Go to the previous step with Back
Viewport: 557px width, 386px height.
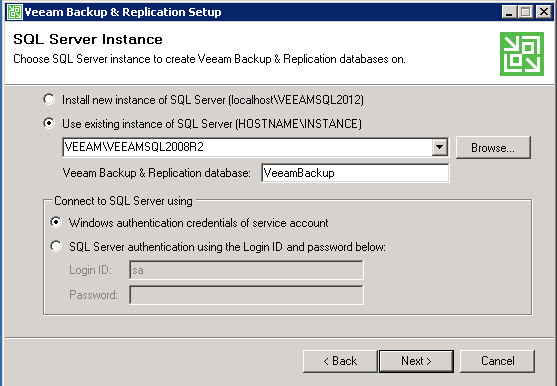pyautogui.click(x=340, y=361)
